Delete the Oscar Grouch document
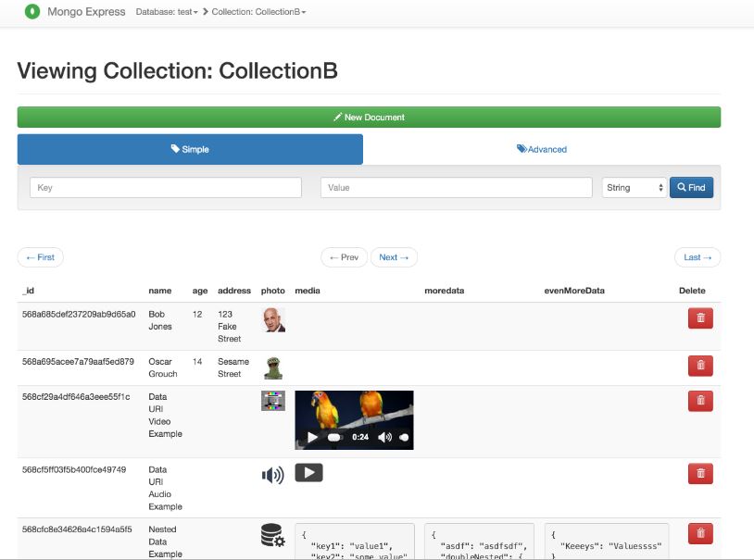 point(700,365)
